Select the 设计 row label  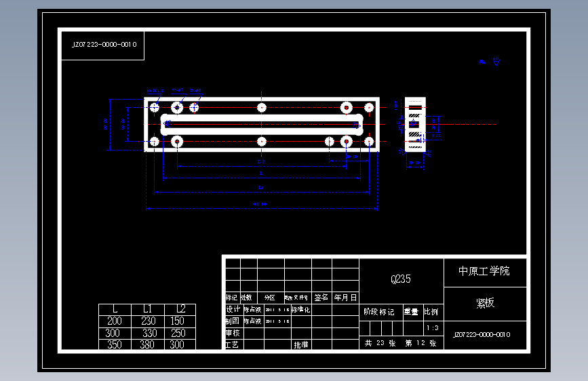point(233,309)
